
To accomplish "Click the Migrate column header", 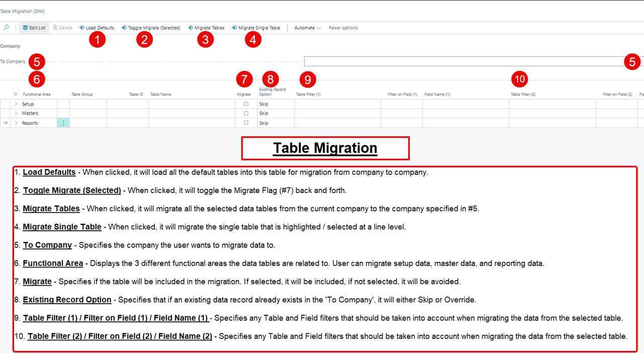I will [244, 95].
